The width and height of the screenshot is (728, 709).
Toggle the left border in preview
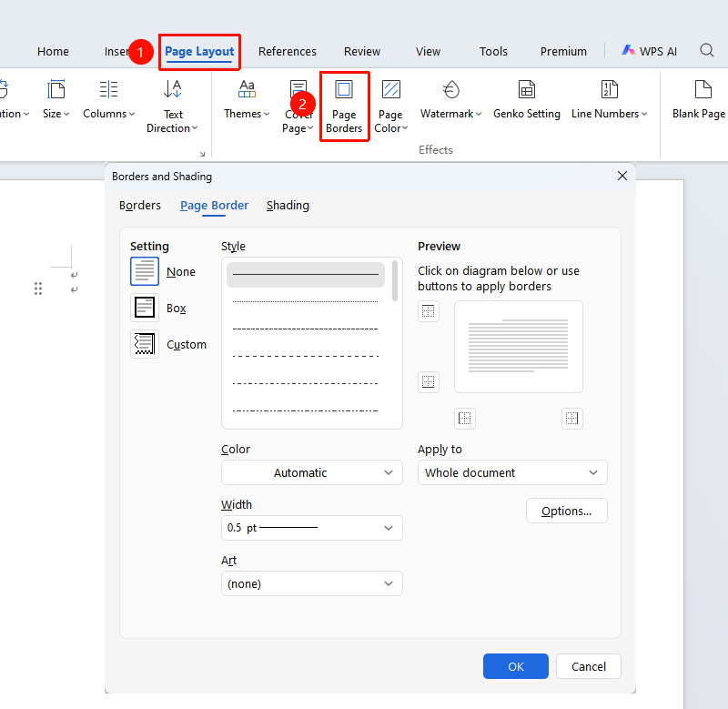click(x=465, y=419)
